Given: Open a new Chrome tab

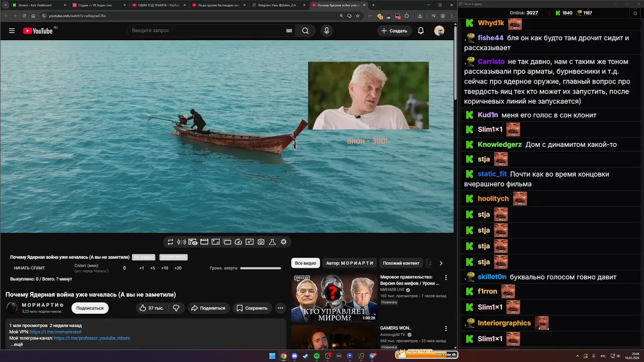Looking at the screenshot, I should click(373, 5).
